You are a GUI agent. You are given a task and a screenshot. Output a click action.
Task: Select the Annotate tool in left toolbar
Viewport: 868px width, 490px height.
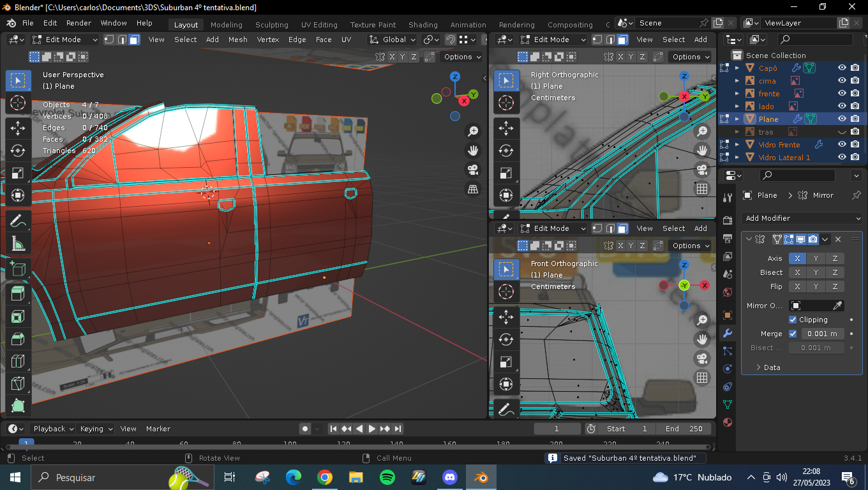pos(18,221)
